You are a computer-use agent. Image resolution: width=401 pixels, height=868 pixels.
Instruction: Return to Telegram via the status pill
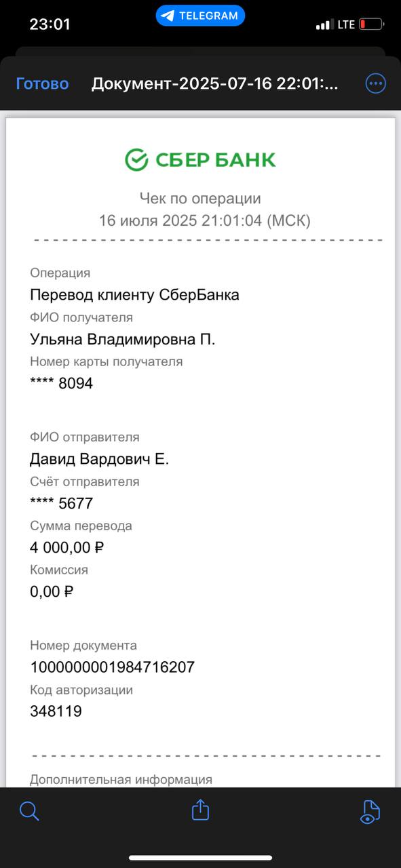[200, 16]
